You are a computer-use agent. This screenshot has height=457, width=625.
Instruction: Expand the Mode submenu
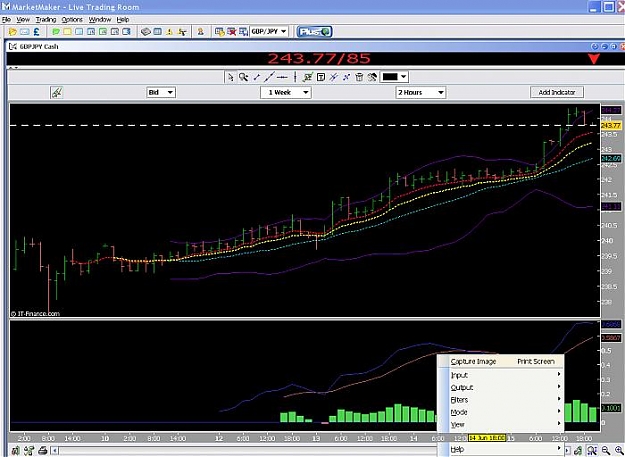(501, 412)
